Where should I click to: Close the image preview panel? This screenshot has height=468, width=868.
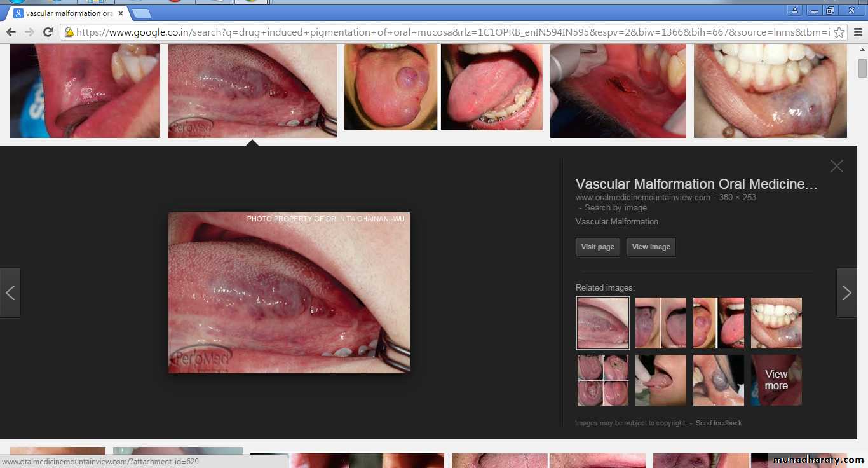click(x=836, y=166)
